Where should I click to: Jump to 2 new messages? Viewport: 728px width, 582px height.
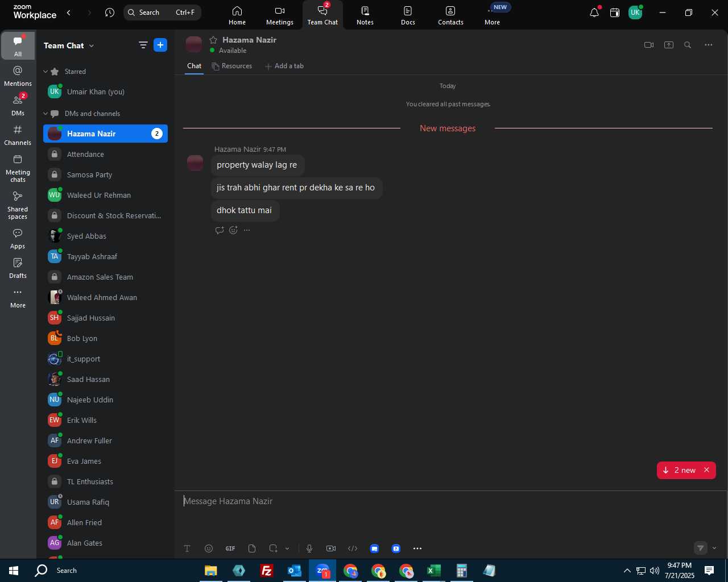tap(680, 470)
